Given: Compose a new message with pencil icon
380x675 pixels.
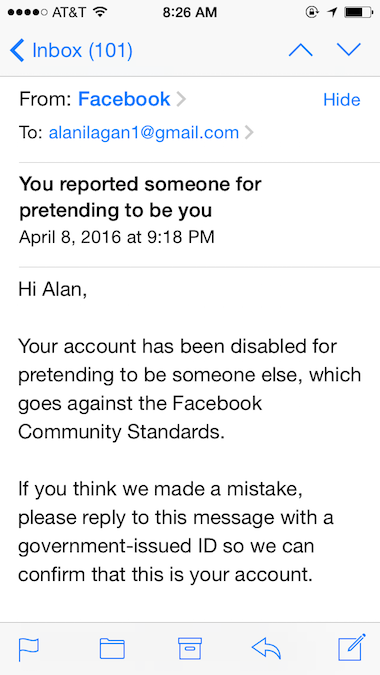Looking at the screenshot, I should (352, 647).
